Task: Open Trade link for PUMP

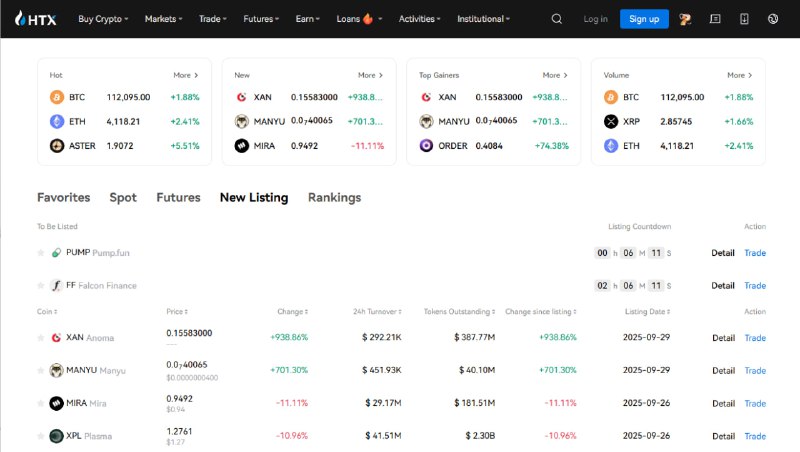Action: point(755,253)
